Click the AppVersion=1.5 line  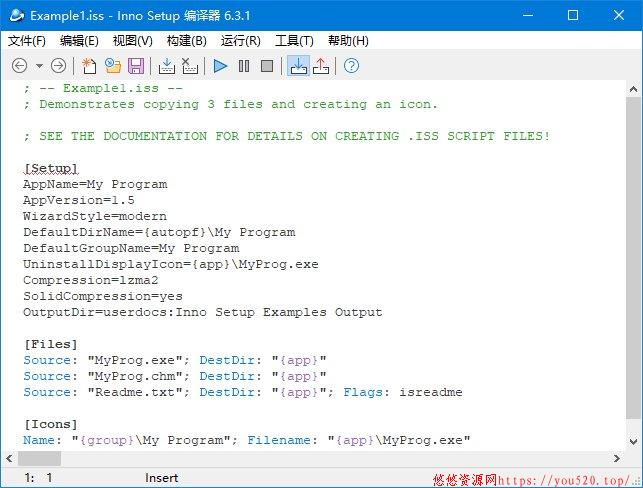(x=79, y=201)
